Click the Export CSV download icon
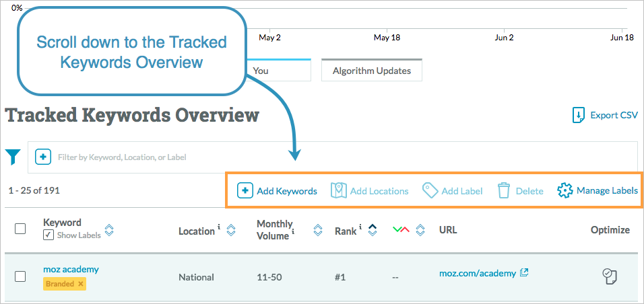Viewport: 644px width, 304px height. [x=578, y=115]
